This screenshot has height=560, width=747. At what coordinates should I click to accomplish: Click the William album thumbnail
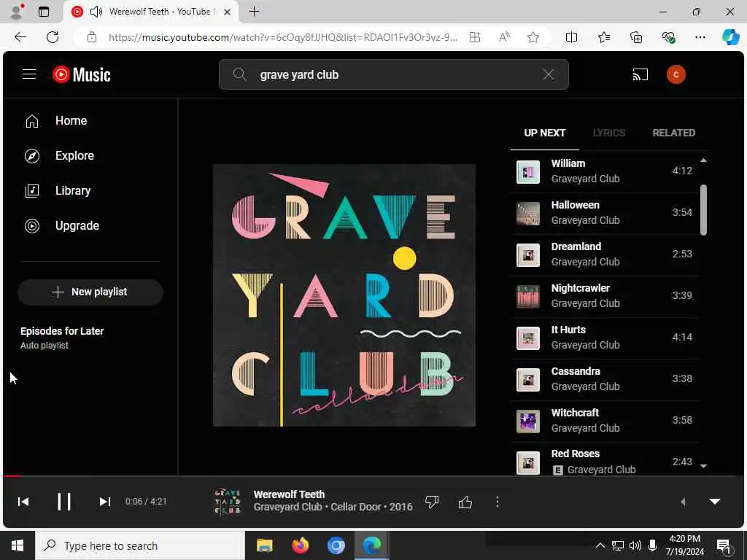tap(528, 172)
